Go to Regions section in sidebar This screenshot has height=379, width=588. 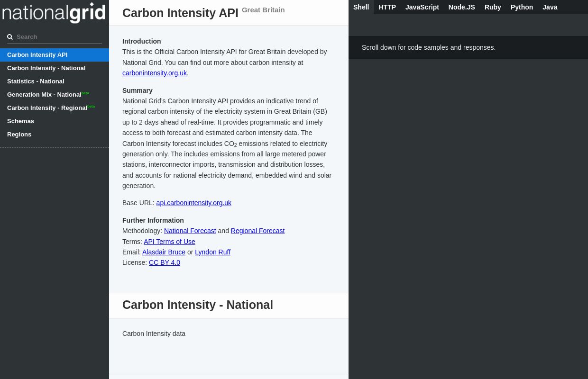coord(55,135)
